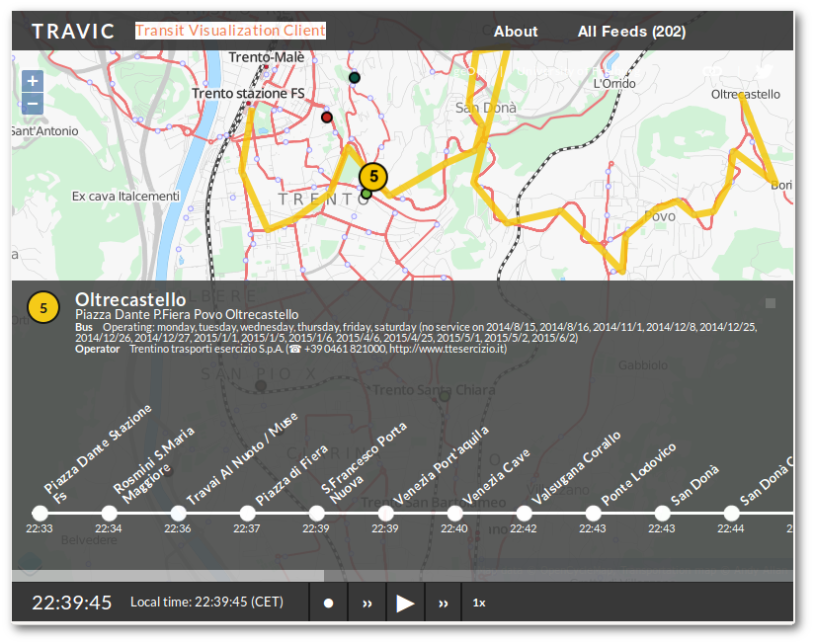This screenshot has width=814, height=644.
Task: Click the round dot button in playback bar
Action: [x=328, y=603]
